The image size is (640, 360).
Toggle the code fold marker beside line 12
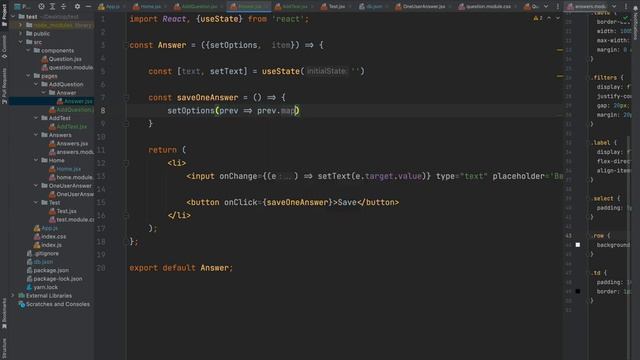(x=126, y=163)
